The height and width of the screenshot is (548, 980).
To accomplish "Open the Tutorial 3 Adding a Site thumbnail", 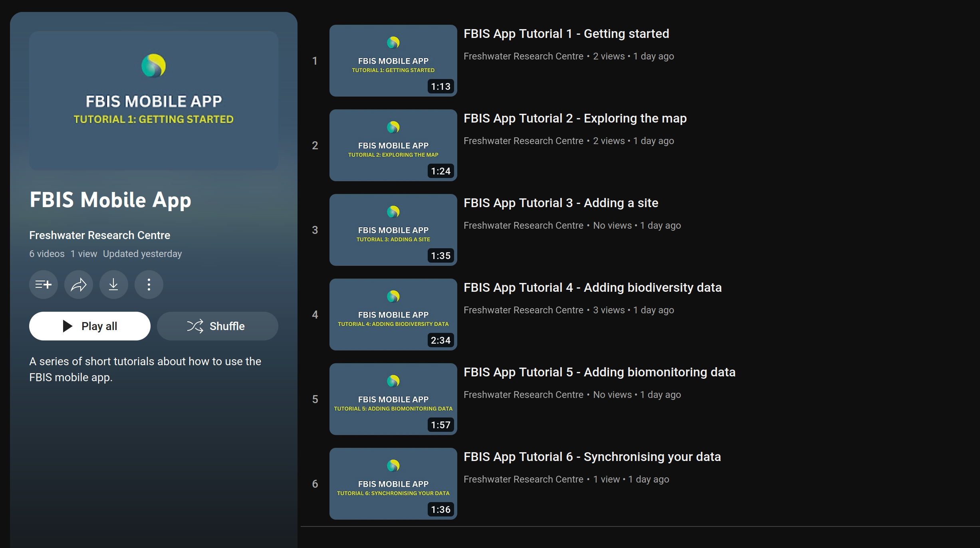I will coord(393,230).
